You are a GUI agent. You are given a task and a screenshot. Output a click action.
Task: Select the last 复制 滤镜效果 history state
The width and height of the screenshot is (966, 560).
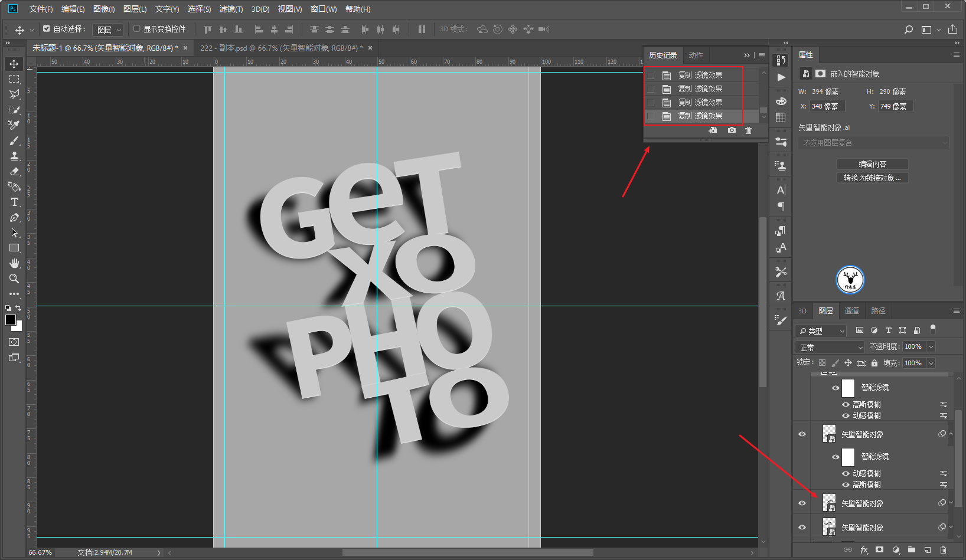tap(701, 116)
